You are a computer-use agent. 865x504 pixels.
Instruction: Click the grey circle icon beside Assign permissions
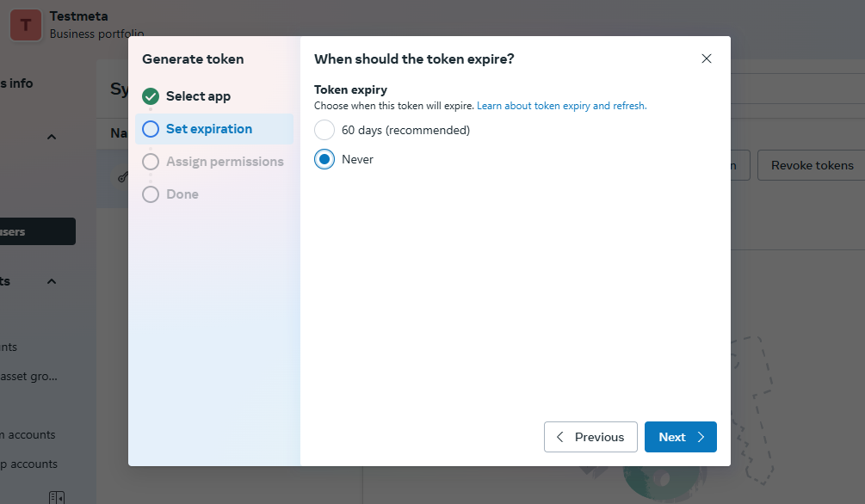click(x=151, y=162)
